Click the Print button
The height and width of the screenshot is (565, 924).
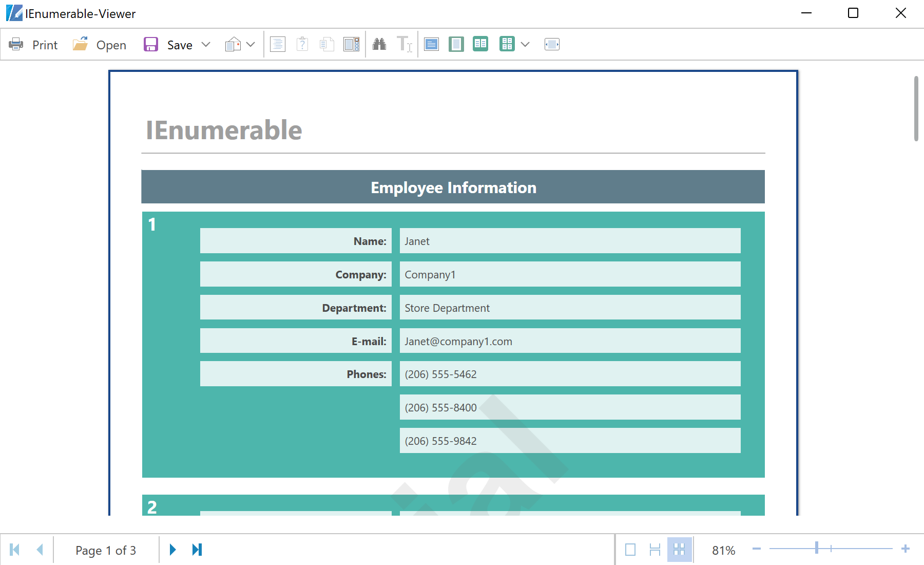(x=34, y=45)
